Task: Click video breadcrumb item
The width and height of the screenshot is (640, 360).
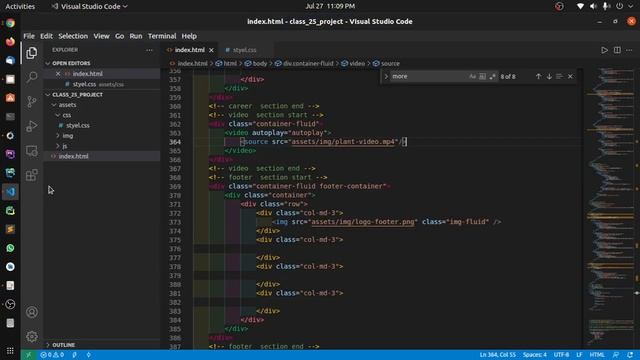Action: point(357,64)
